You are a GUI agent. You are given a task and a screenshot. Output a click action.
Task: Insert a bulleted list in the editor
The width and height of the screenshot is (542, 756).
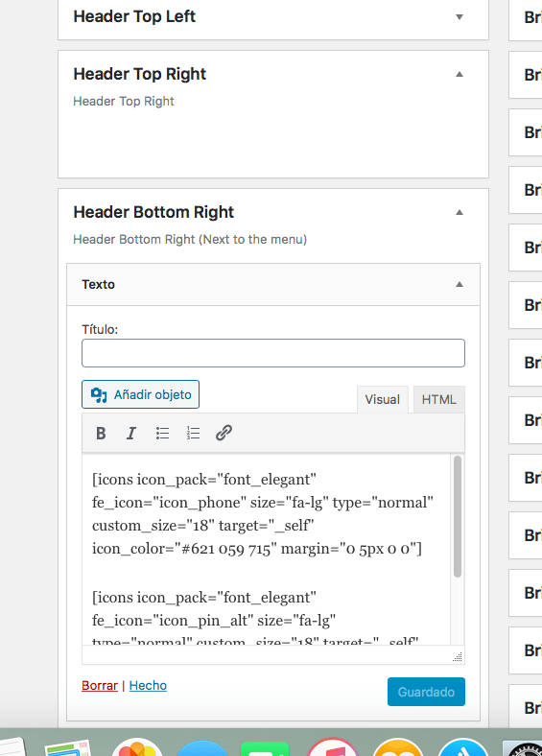162,433
